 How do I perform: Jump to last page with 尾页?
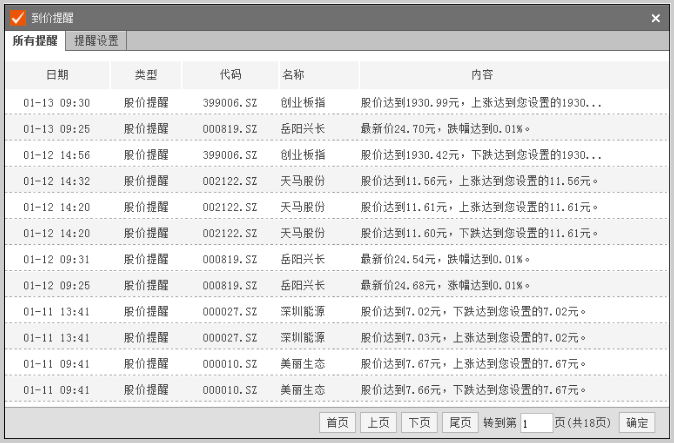460,423
